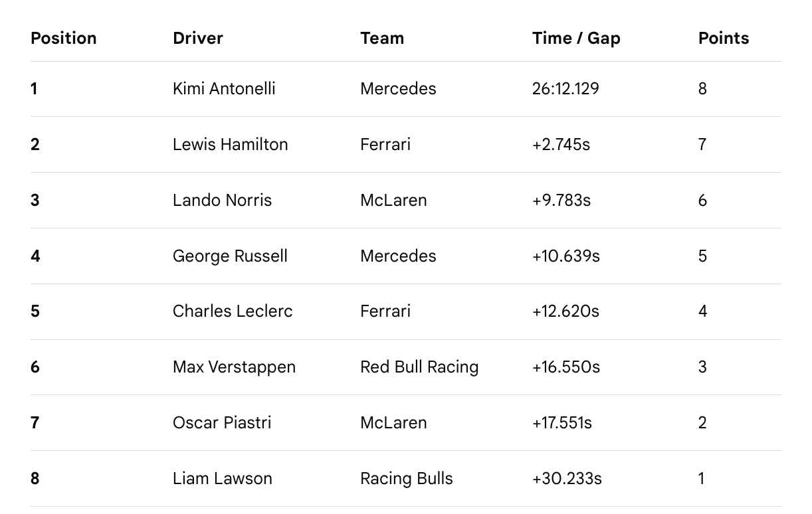Viewport: 812px width, 514px height.
Task: Click the Red Bull Racing team cell
Action: pos(419,367)
